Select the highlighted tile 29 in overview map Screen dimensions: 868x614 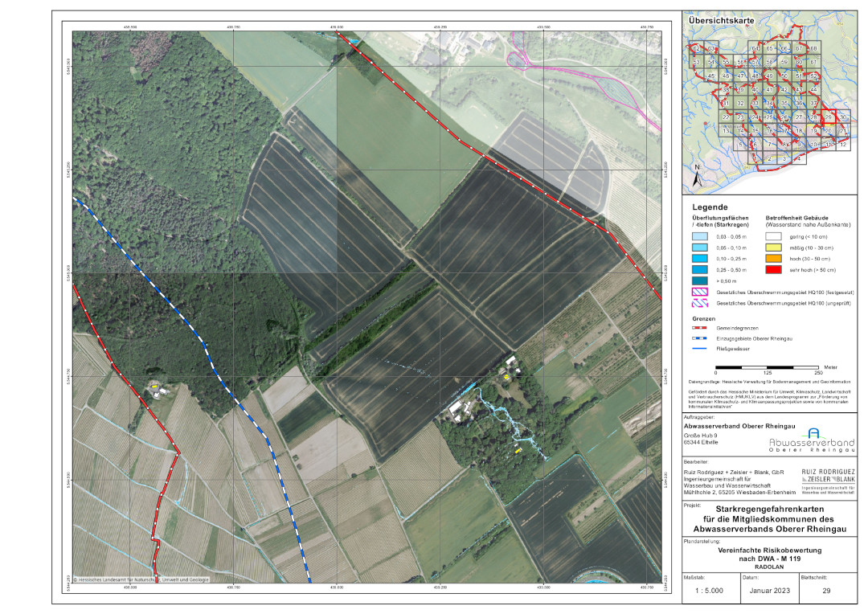pyautogui.click(x=828, y=117)
